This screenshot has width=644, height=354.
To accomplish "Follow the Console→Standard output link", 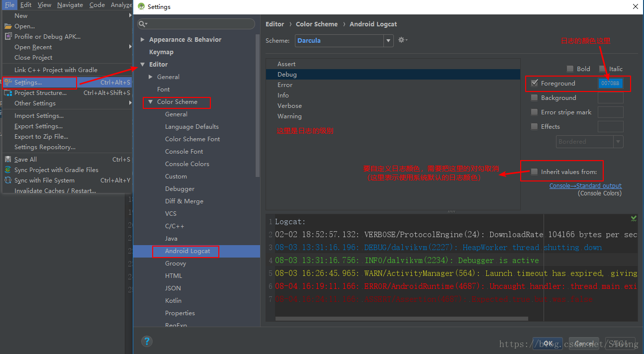I will point(585,186).
